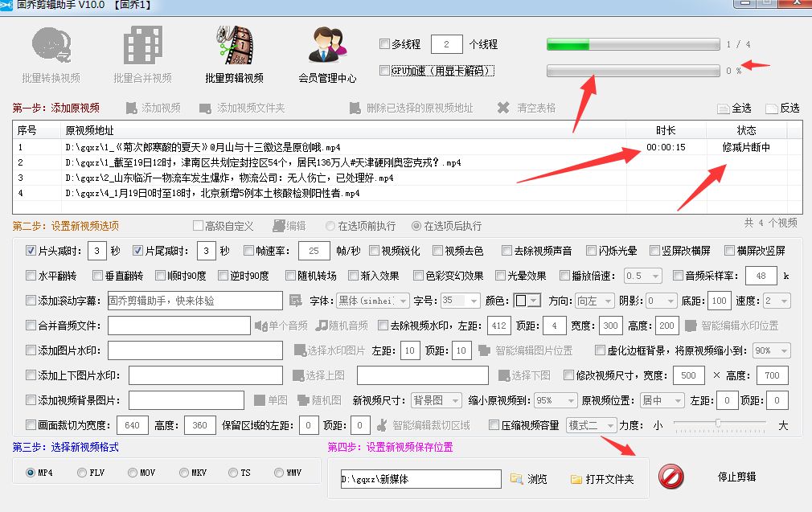Click the 清空表格 clear table X icon
The width and height of the screenshot is (812, 512).
(x=503, y=108)
